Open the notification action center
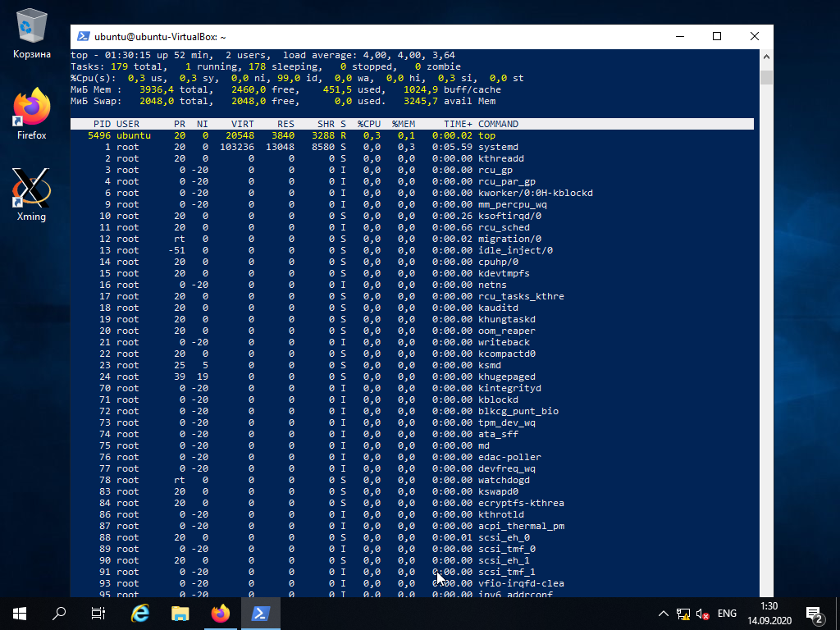Viewport: 840px width, 630px height. (815, 613)
